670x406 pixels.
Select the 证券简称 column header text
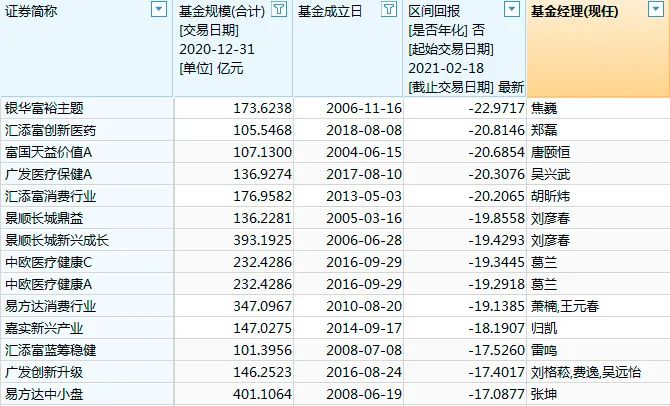click(31, 11)
